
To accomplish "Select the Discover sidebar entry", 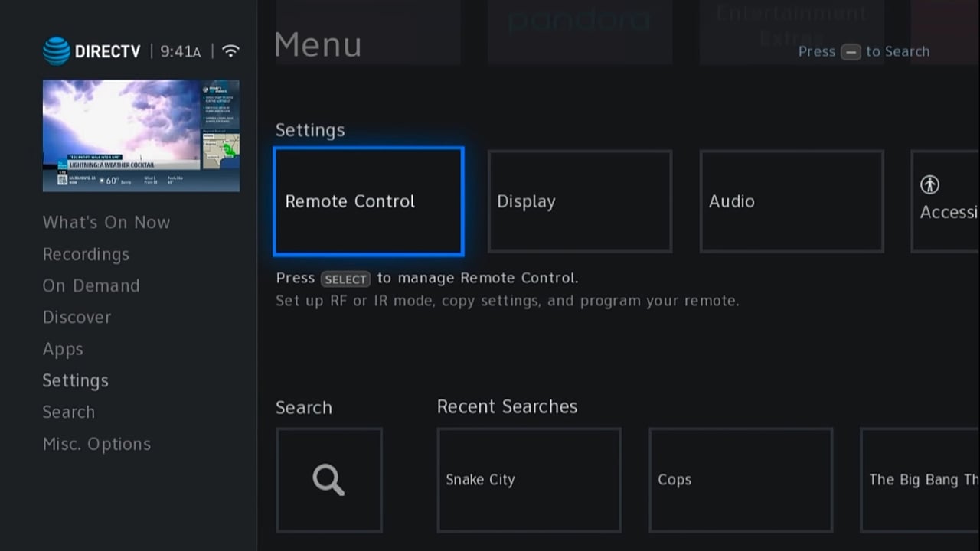I will [x=77, y=317].
